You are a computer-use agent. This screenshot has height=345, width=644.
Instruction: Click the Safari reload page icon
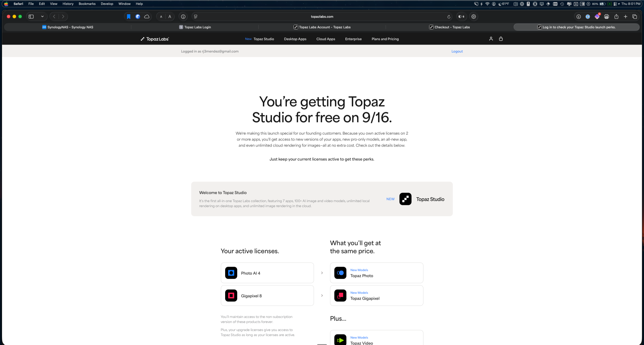[x=449, y=17]
